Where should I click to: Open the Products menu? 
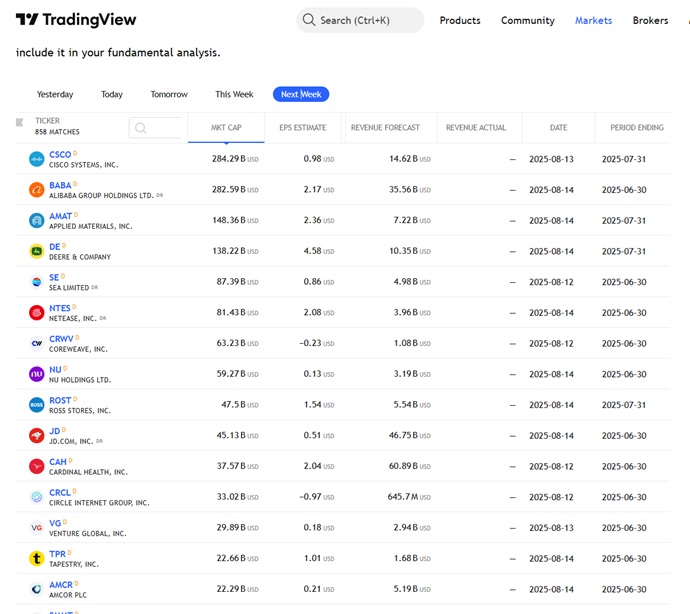pyautogui.click(x=460, y=20)
